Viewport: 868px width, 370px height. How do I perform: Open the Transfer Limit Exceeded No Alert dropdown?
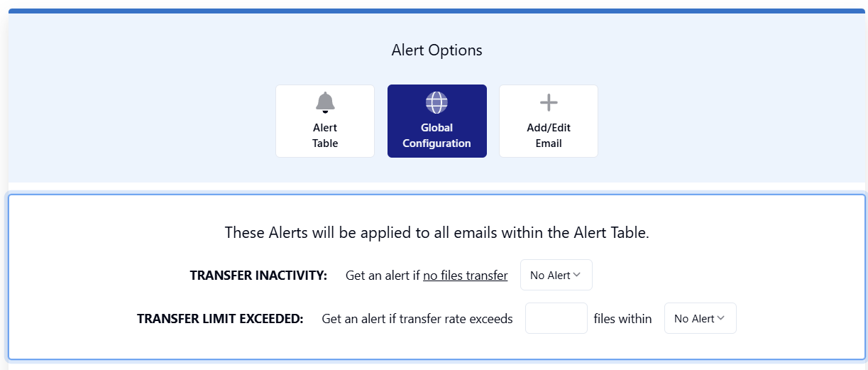(x=701, y=318)
